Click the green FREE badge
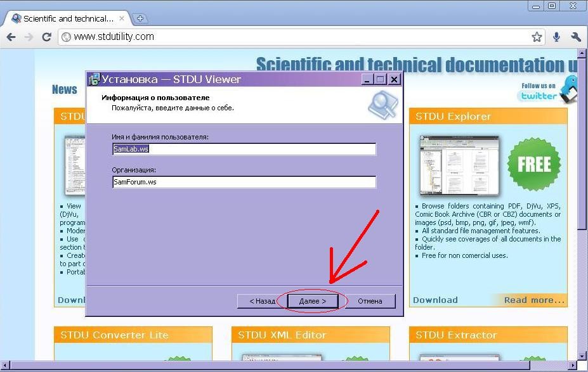Screen dimensions: 588x372 click(x=534, y=164)
